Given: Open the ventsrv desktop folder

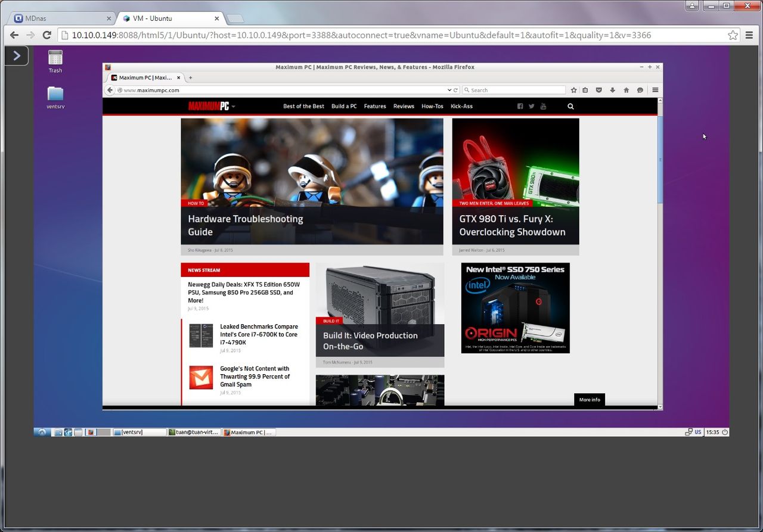Looking at the screenshot, I should click(x=55, y=98).
